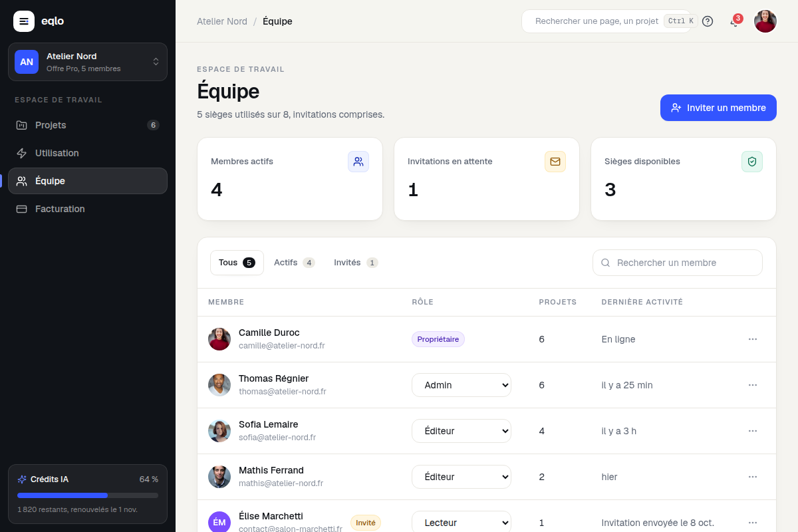Open Thomas Régnier's Admin role dropdown
The width and height of the screenshot is (798, 532).
point(462,385)
